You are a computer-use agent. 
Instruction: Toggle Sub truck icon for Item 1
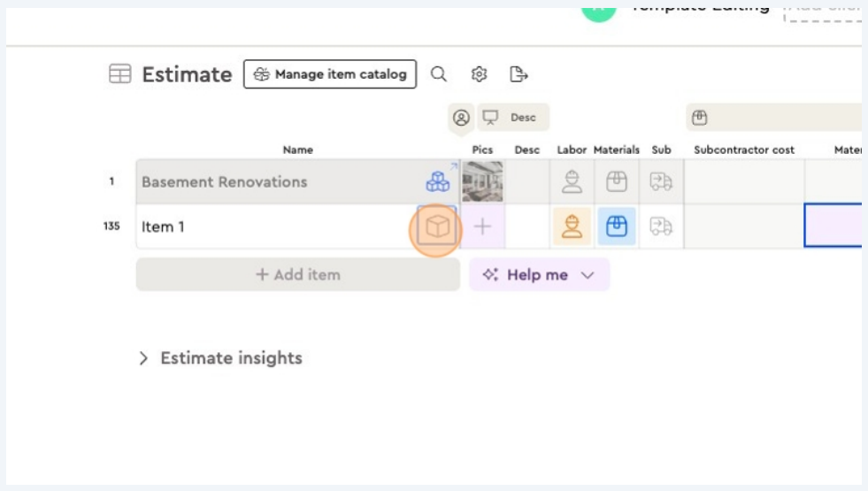coord(661,227)
